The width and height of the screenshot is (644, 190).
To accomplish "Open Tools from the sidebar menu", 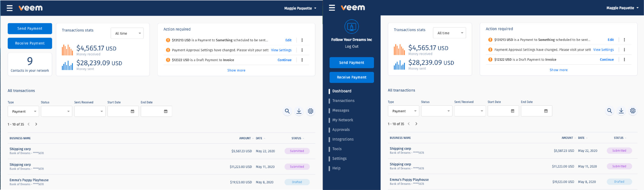I will pyautogui.click(x=337, y=149).
